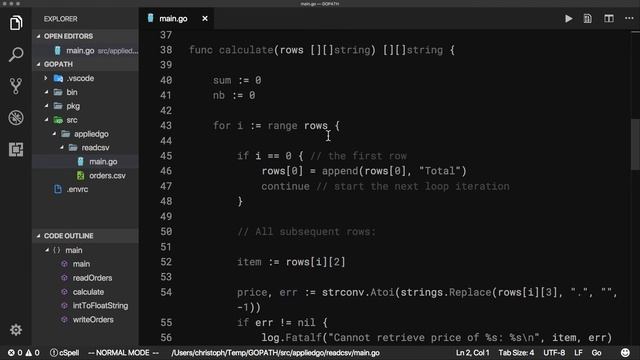The height and width of the screenshot is (360, 640).
Task: Toggle the pkg folder arrow
Action: click(x=46, y=106)
